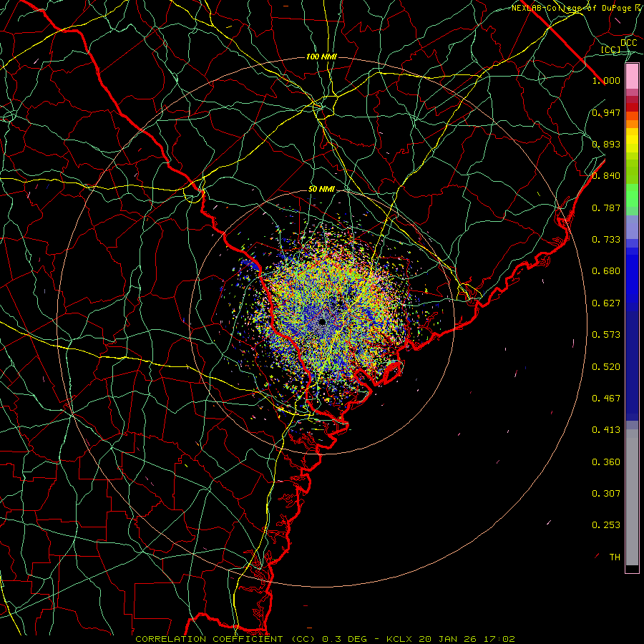The width and height of the screenshot is (644, 644).
Task: Click the 0.733 scale value
Action: [x=606, y=240]
